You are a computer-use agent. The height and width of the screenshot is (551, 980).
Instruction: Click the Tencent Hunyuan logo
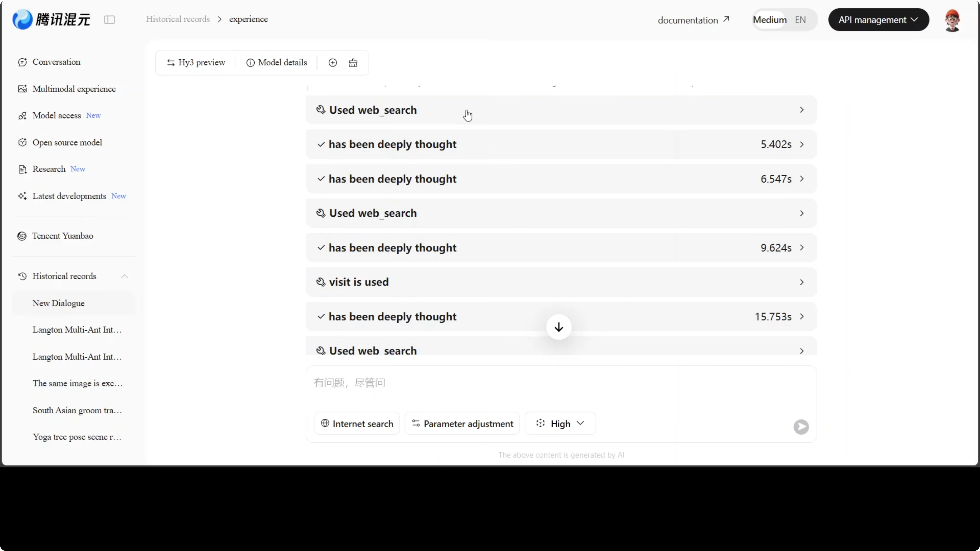pyautogui.click(x=51, y=19)
